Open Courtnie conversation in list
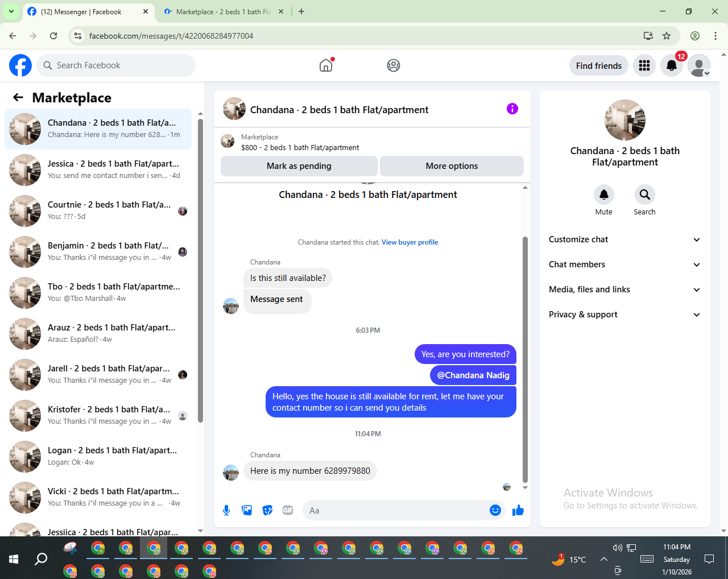The image size is (728, 579). pos(98,210)
